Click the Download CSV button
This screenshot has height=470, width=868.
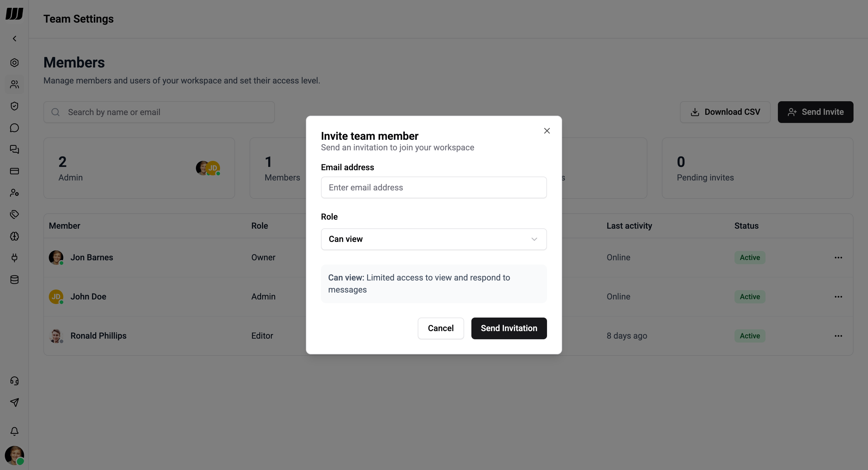[x=725, y=112]
